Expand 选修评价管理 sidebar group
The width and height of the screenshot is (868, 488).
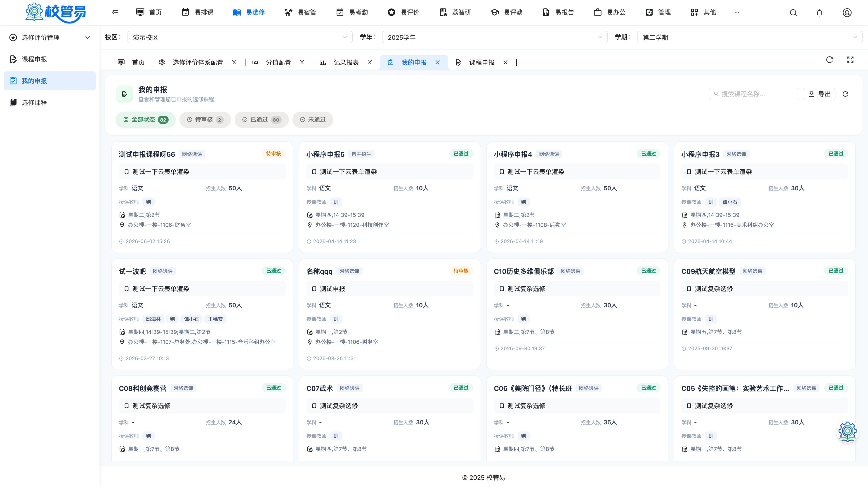pyautogui.click(x=50, y=37)
